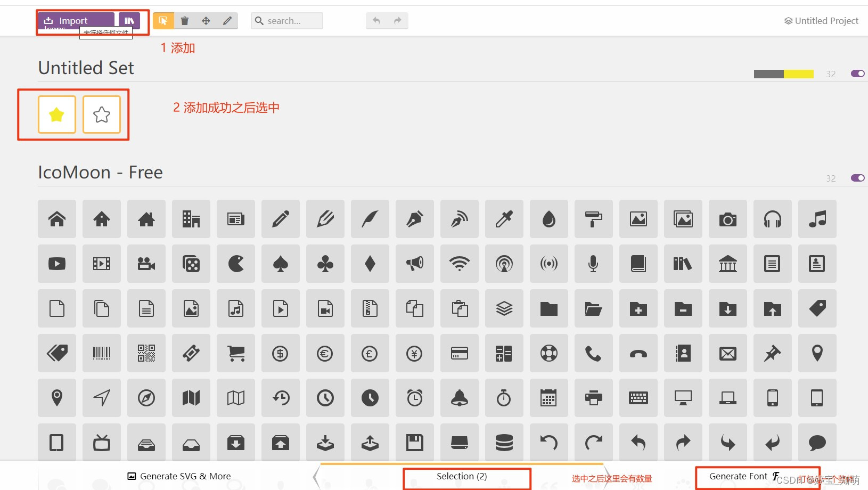
Task: Select the printer icon
Action: pos(594,398)
